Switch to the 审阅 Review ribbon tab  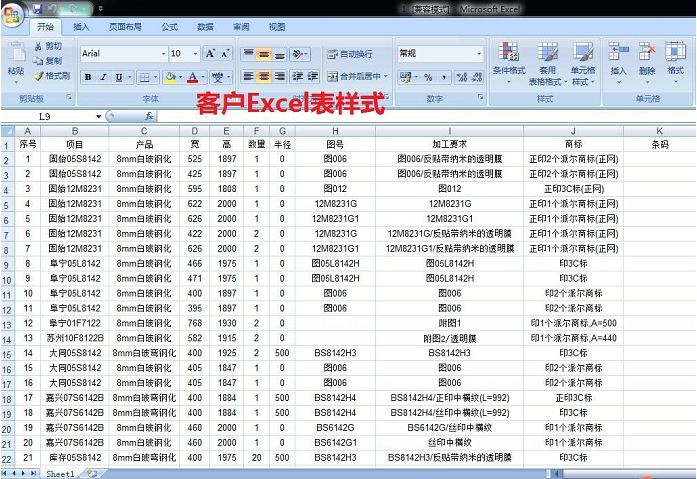click(241, 27)
